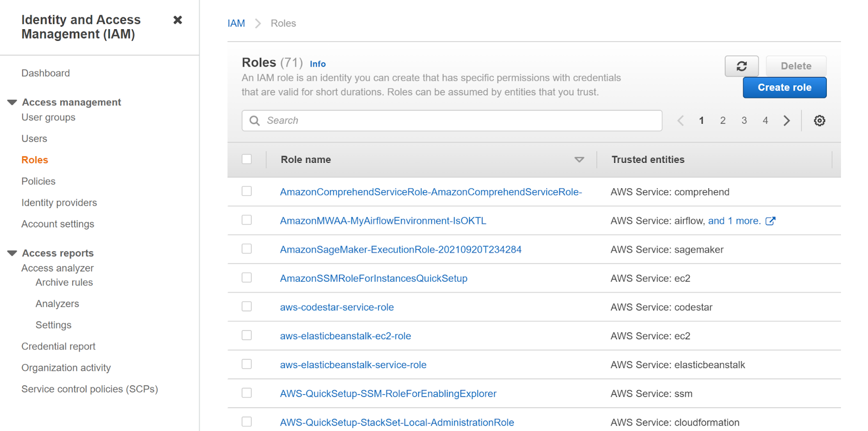Focus the roles Search field
This screenshot has width=868, height=431.
[461, 121]
